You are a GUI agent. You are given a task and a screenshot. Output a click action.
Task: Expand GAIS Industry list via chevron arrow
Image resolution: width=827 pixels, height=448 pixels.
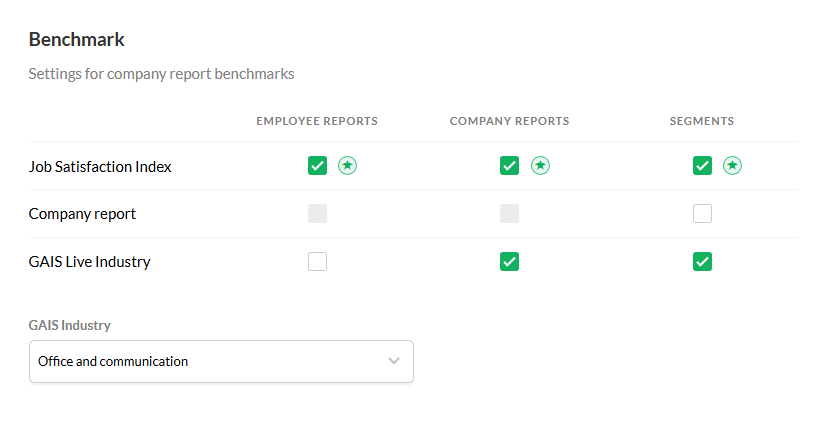394,361
